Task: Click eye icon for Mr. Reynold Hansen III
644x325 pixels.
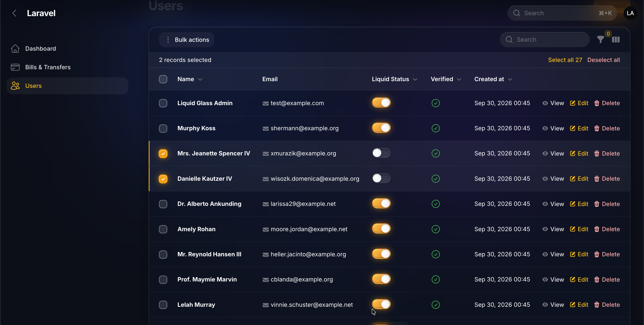Action: [x=545, y=254]
